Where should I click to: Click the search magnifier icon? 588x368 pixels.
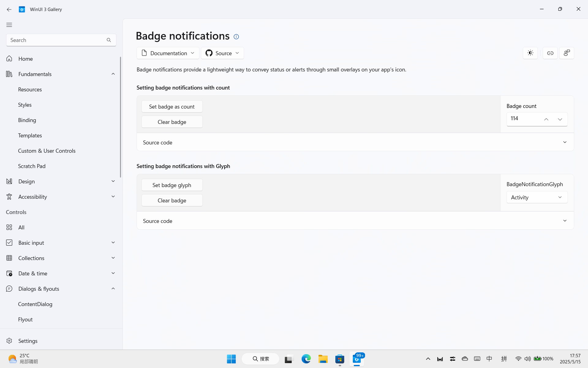(109, 40)
